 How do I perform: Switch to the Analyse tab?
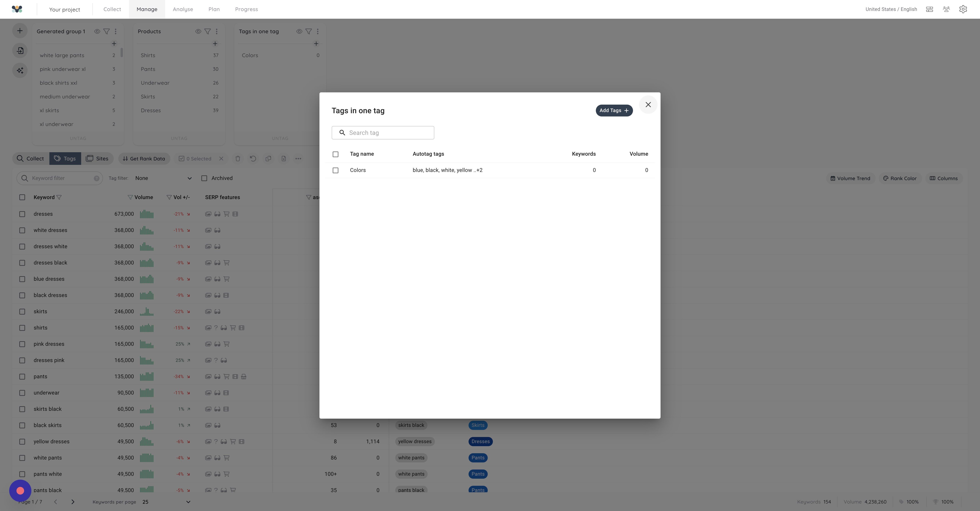tap(183, 9)
